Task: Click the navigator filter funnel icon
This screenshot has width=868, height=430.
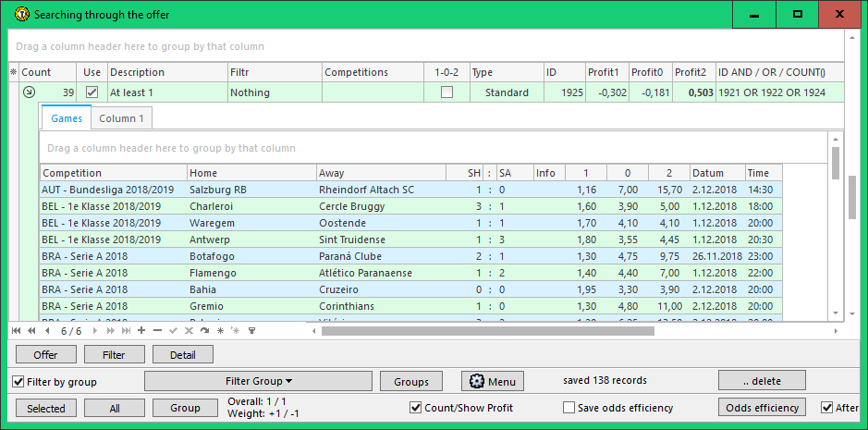Action: point(251,330)
